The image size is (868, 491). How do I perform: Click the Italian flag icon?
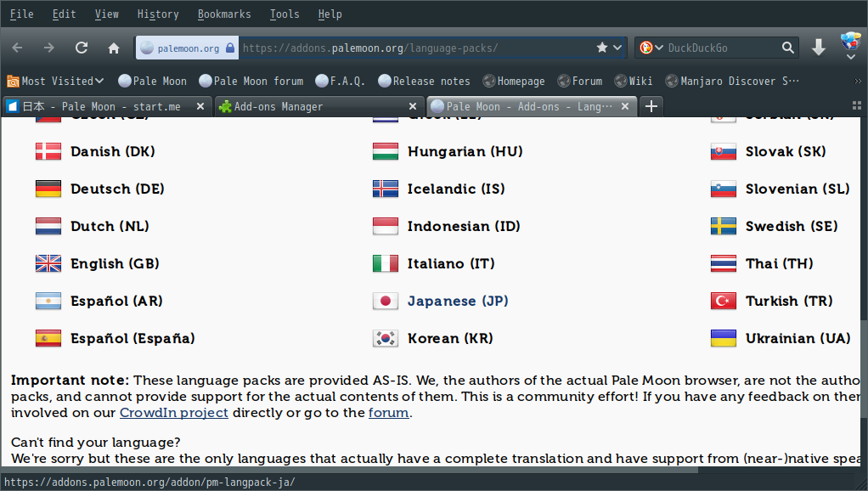pyautogui.click(x=386, y=263)
